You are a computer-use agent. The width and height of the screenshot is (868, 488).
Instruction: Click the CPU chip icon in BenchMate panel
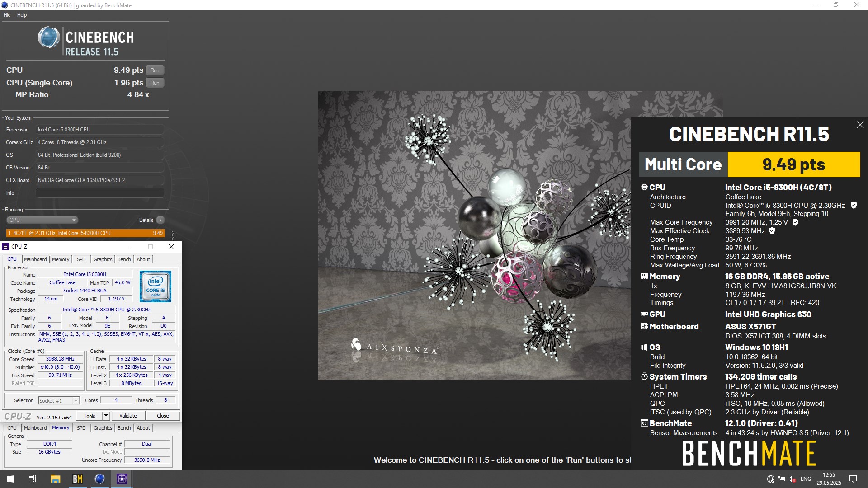coord(644,187)
